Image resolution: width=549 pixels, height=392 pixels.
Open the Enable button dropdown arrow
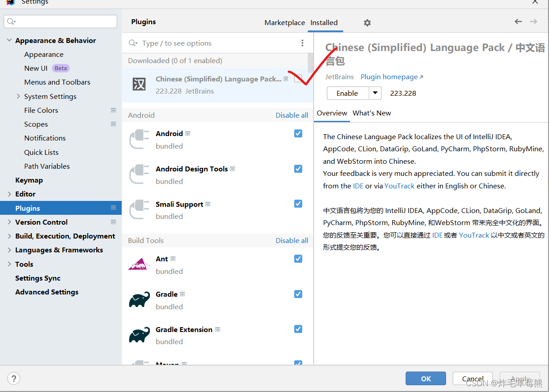(x=375, y=93)
